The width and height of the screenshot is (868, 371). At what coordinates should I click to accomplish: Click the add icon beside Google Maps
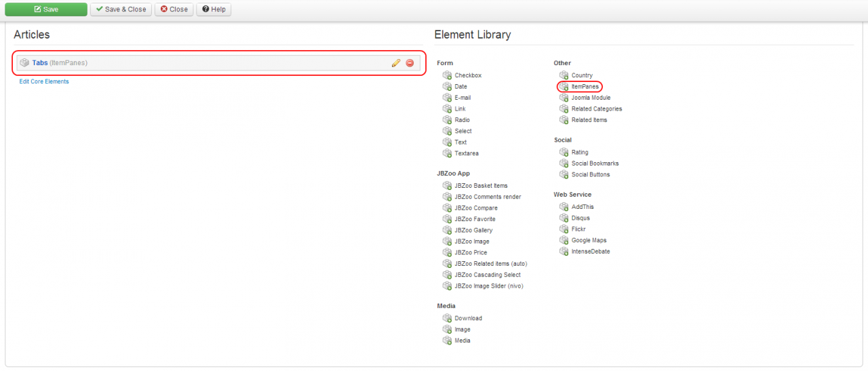click(x=564, y=240)
